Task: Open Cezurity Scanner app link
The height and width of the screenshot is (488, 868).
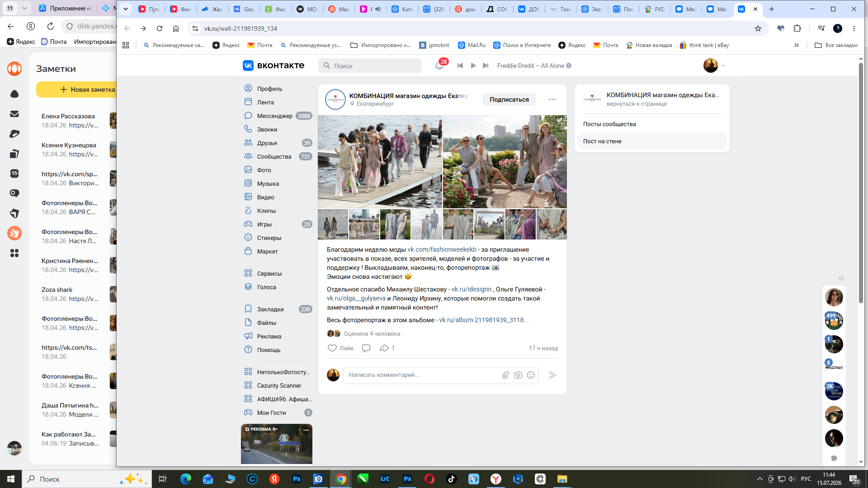Action: click(x=279, y=385)
